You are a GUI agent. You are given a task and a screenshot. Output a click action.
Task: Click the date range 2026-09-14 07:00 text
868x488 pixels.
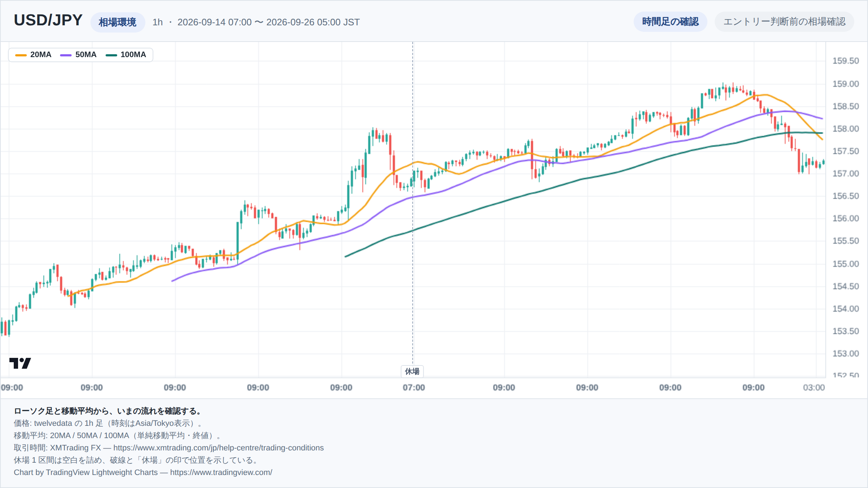(214, 22)
